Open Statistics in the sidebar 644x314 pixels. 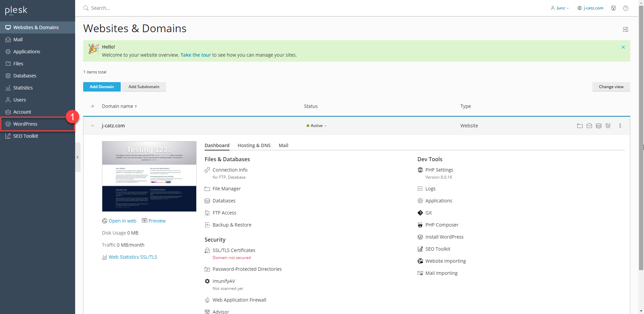(x=38, y=88)
